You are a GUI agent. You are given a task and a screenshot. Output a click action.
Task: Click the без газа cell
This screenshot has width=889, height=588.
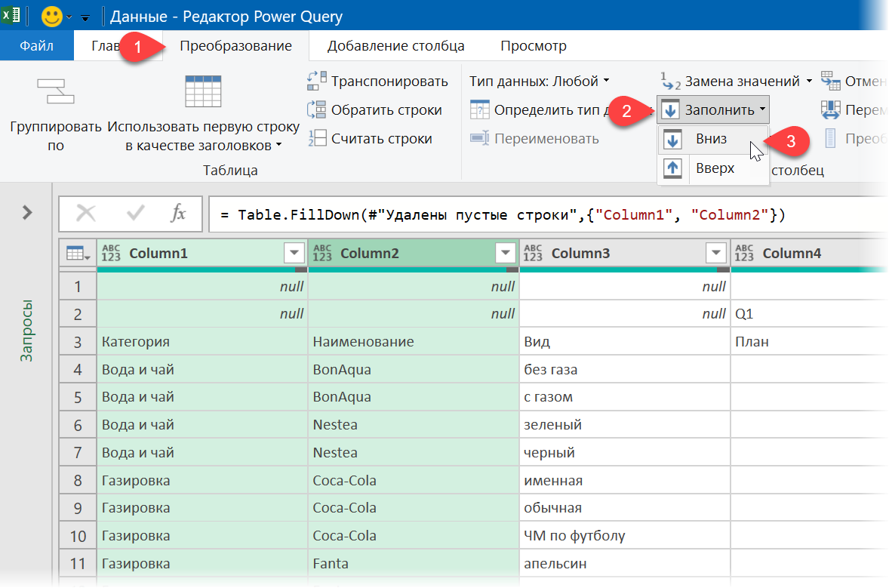(625, 370)
